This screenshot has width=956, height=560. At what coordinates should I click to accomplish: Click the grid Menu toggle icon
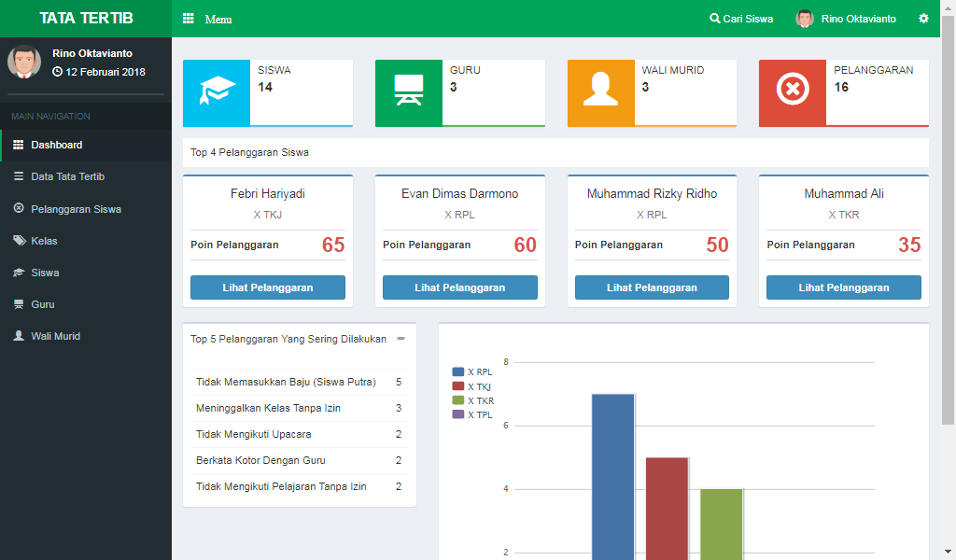click(188, 19)
